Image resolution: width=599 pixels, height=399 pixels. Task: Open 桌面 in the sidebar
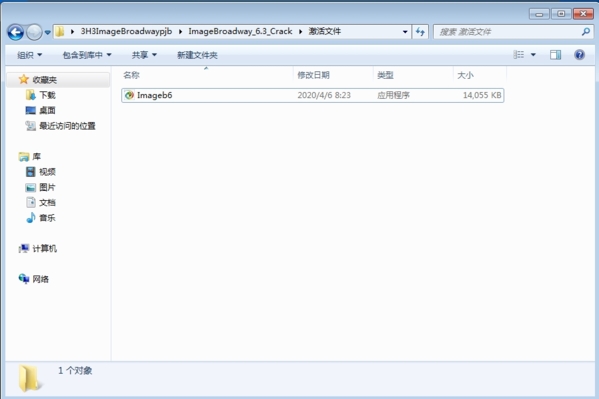tap(47, 110)
